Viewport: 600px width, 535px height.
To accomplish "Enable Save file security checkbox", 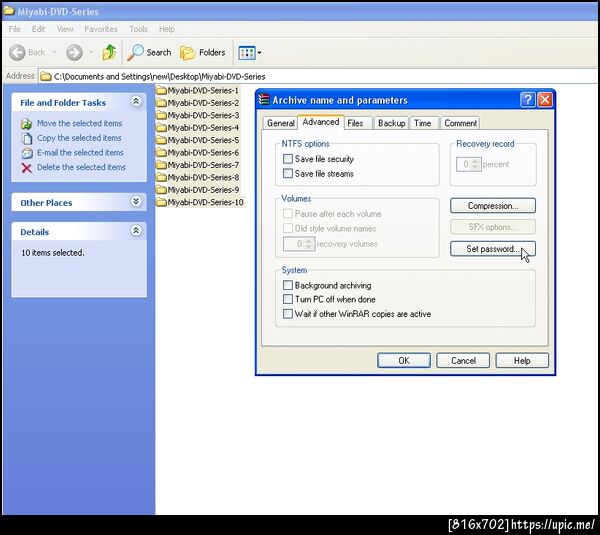I will point(288,159).
